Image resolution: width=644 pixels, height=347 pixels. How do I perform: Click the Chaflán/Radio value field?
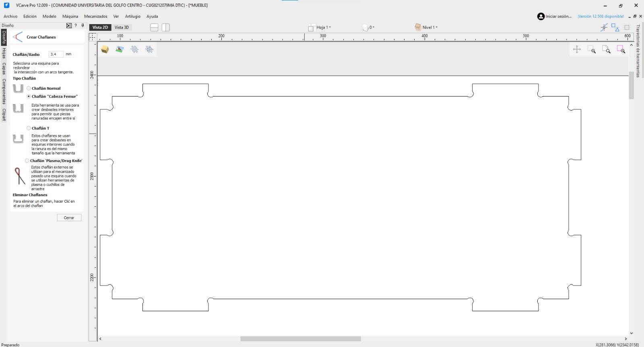point(56,54)
